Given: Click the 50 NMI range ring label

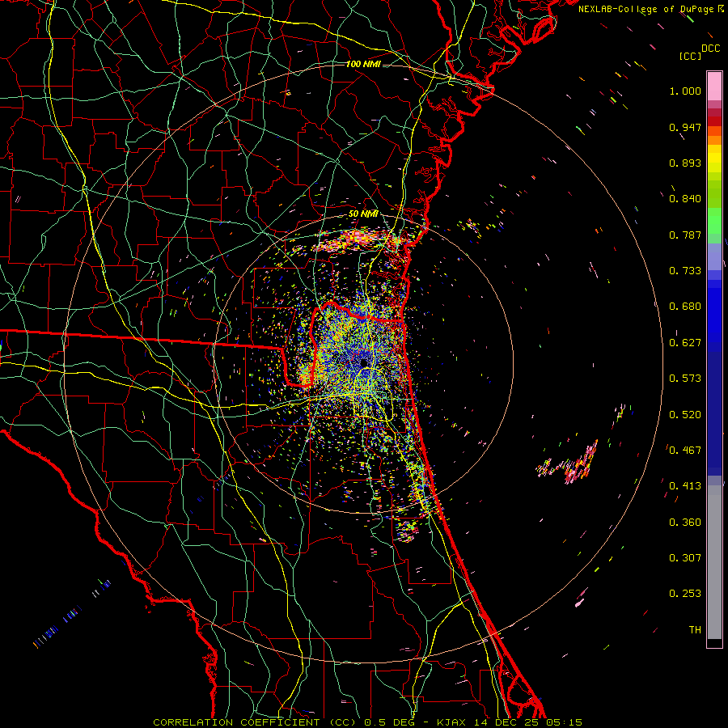Looking at the screenshot, I should coord(363,214).
